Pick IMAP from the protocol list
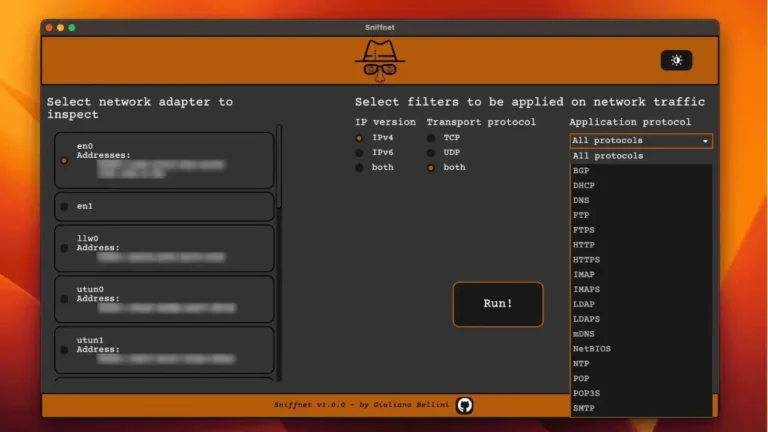This screenshot has width=768, height=432. click(x=641, y=275)
